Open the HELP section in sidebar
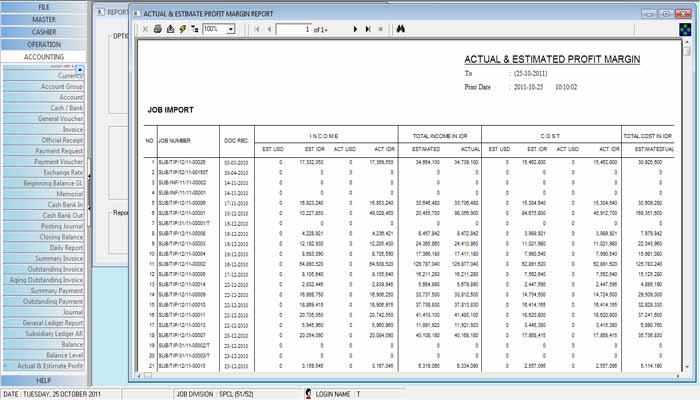The width and height of the screenshot is (700, 400). tap(43, 380)
